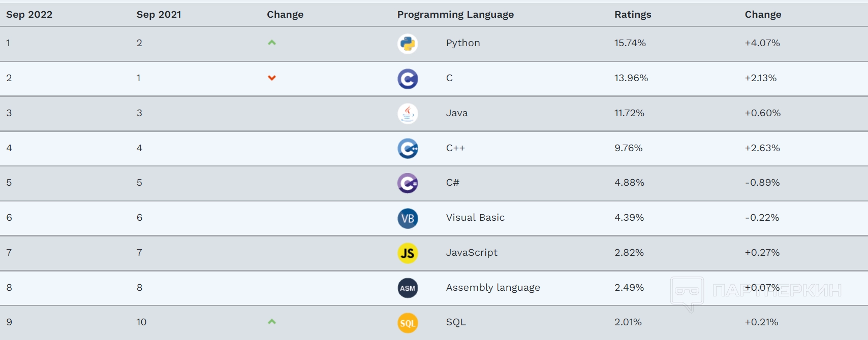868x340 pixels.
Task: Click the Ratings column header
Action: pos(633,15)
